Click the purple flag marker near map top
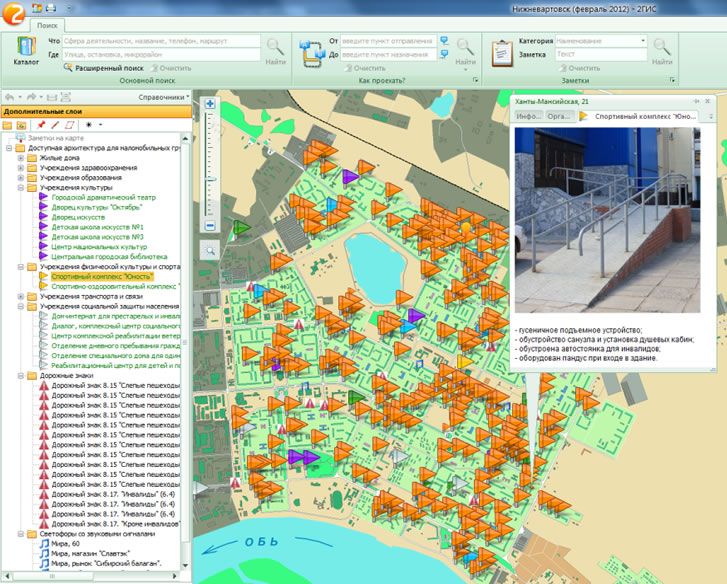Screen dimensions: 727x584 tap(350, 177)
